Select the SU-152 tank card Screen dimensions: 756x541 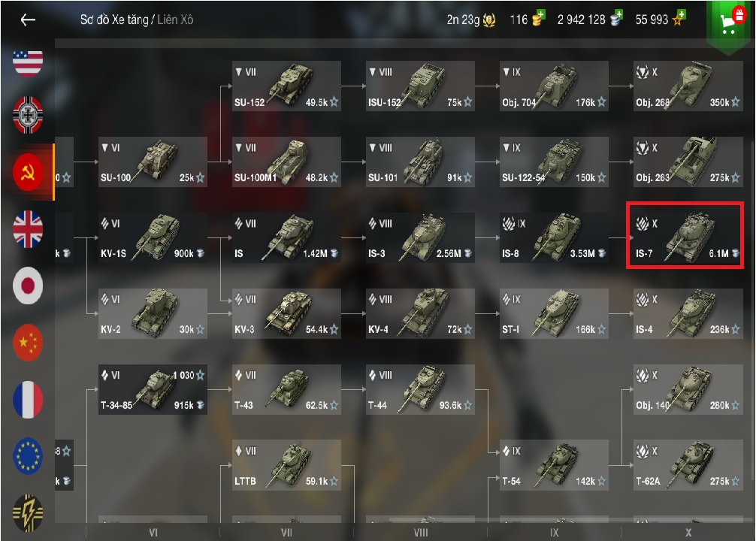pos(287,86)
